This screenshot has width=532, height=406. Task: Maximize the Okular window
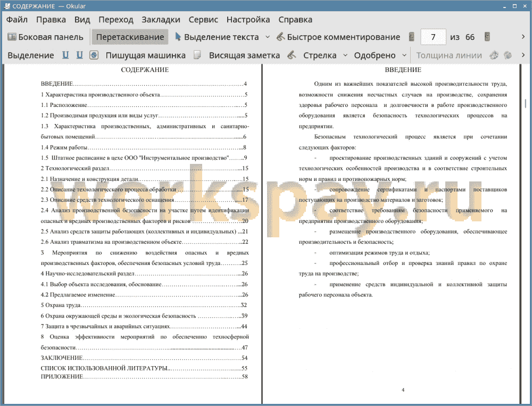point(514,6)
